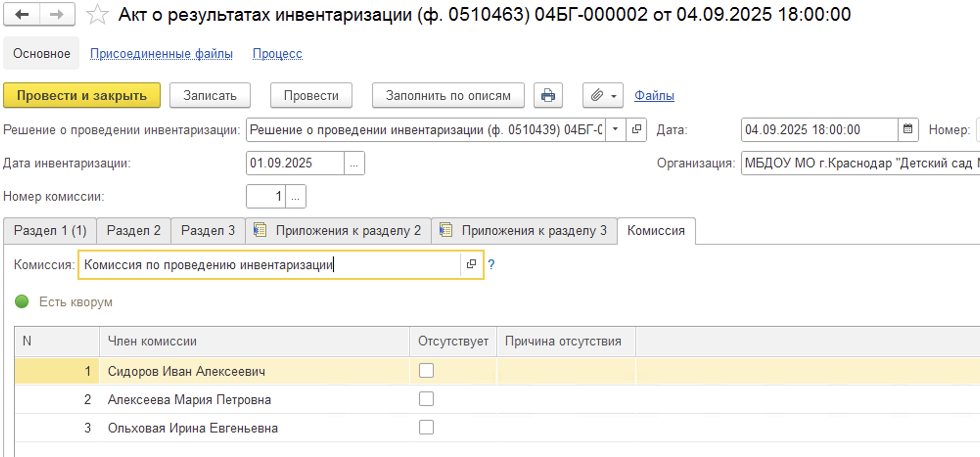Toggle absent checkbox for Ольховая Ирина Евгеньевна
The image size is (980, 457).
(426, 428)
